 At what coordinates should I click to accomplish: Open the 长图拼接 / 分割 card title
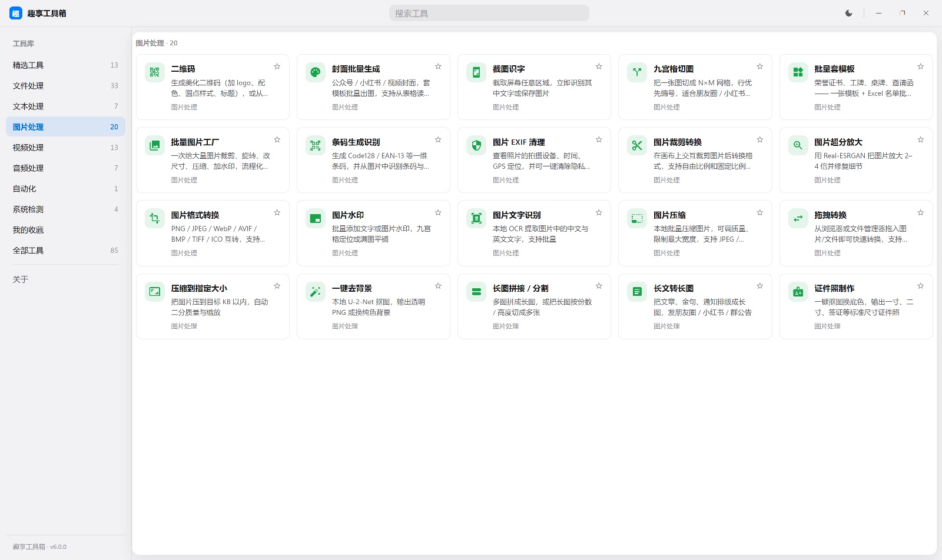click(x=520, y=288)
